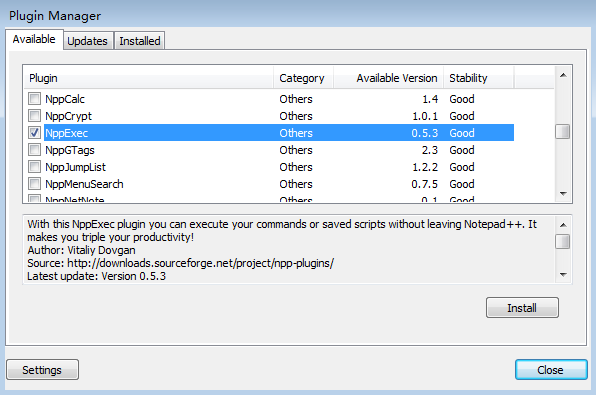Sort list by Stability column header
Screen dimensions: 596x395
click(479, 78)
